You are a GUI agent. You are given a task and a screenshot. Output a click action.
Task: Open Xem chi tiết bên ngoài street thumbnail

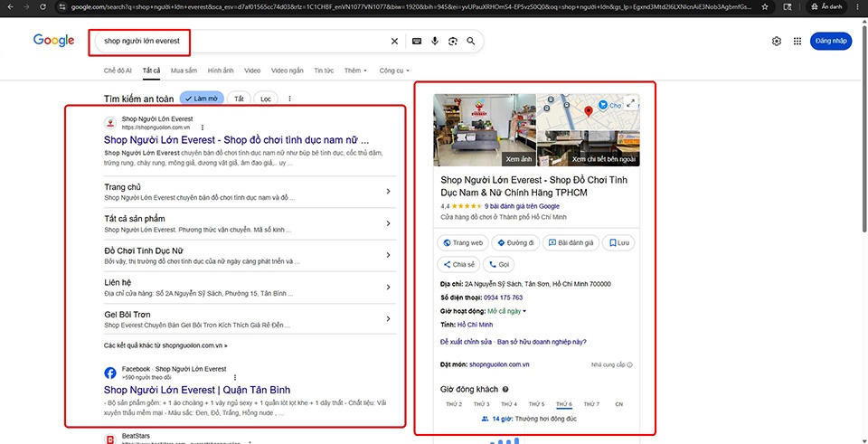(x=589, y=148)
